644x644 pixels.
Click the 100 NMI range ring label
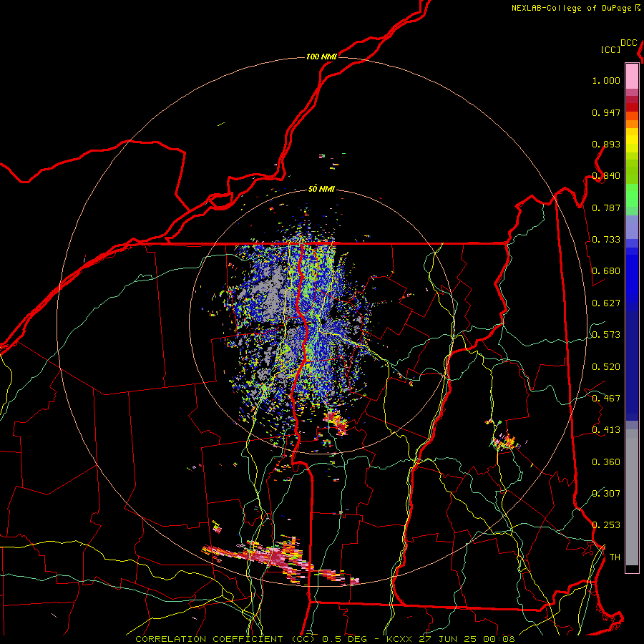321,57
